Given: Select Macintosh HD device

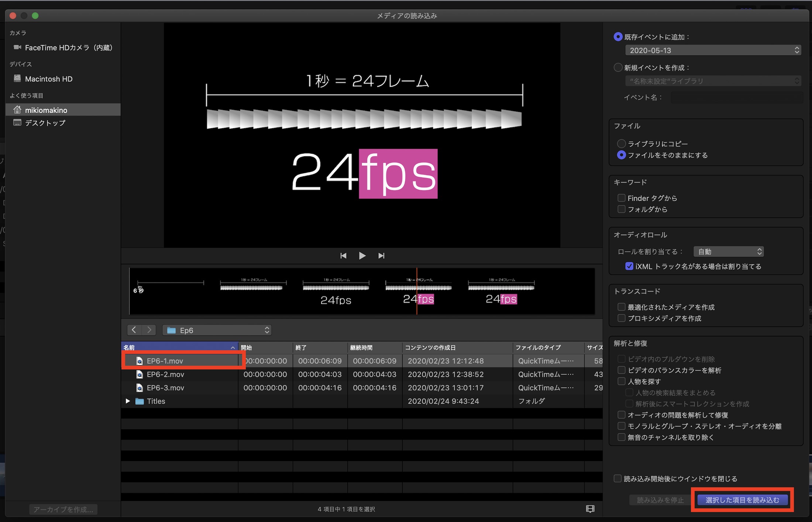Looking at the screenshot, I should 48,79.
